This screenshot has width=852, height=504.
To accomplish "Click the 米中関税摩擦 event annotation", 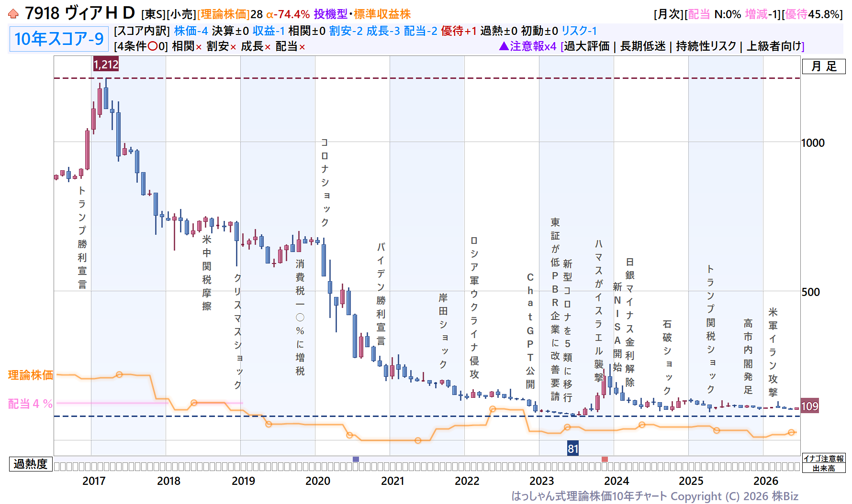I will (x=207, y=273).
